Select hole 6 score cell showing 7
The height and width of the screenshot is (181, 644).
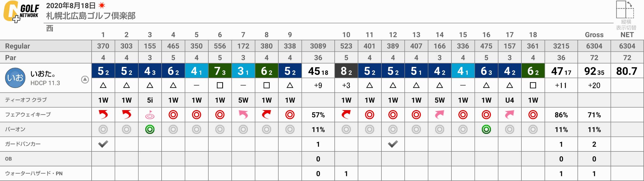[220, 71]
